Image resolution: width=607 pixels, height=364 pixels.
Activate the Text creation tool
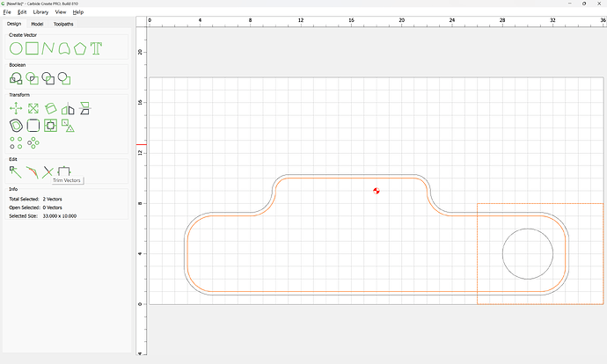point(96,48)
